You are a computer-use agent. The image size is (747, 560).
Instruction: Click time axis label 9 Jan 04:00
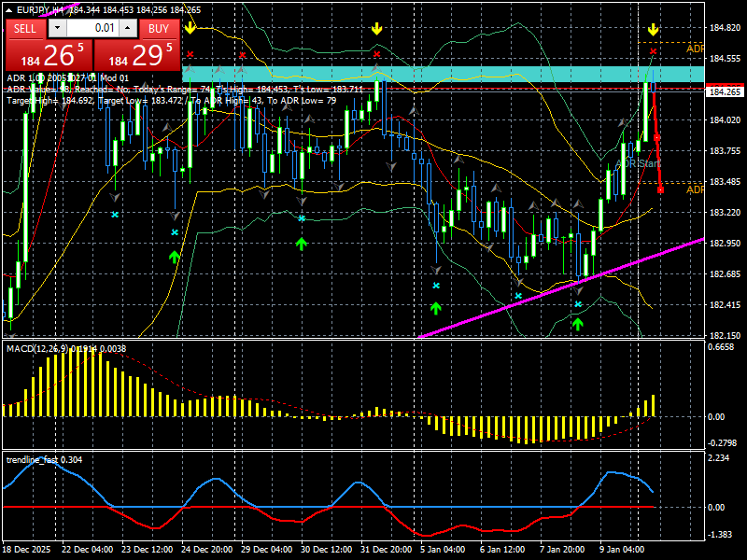622,549
